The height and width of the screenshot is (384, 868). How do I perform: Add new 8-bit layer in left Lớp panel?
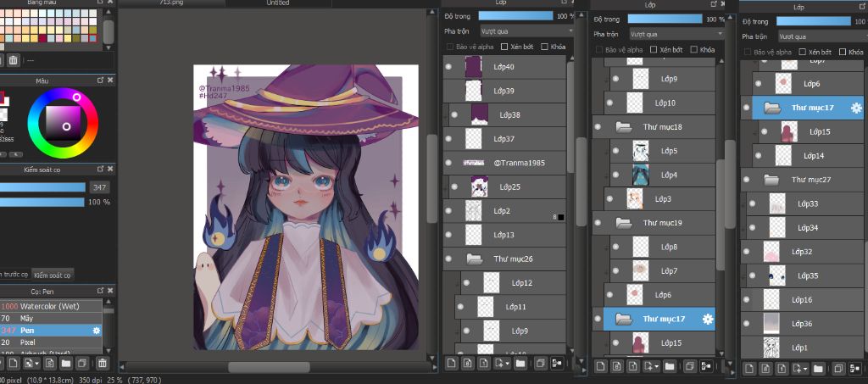468,364
